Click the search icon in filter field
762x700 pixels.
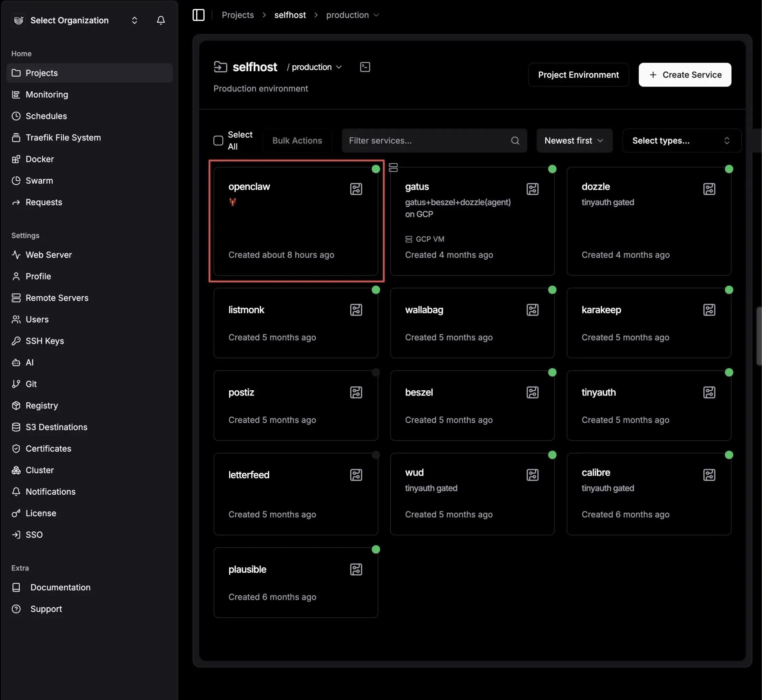click(x=515, y=141)
